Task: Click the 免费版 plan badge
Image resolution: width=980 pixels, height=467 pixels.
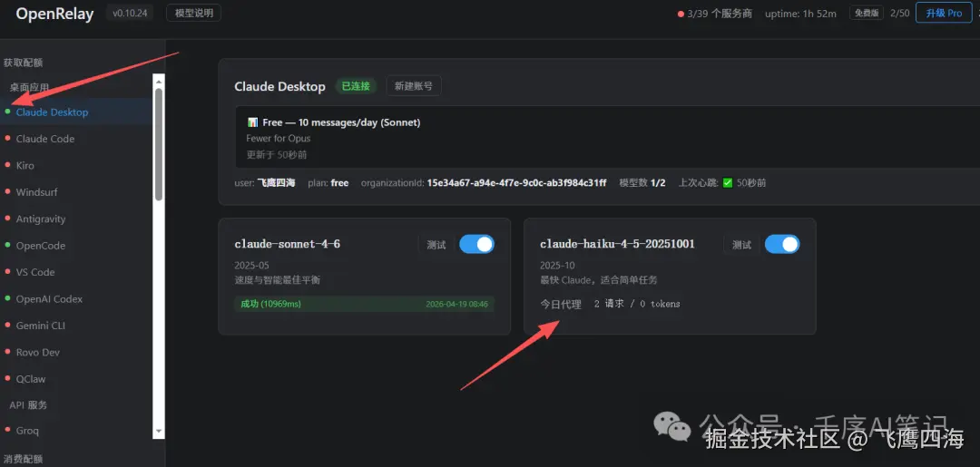Action: point(867,13)
